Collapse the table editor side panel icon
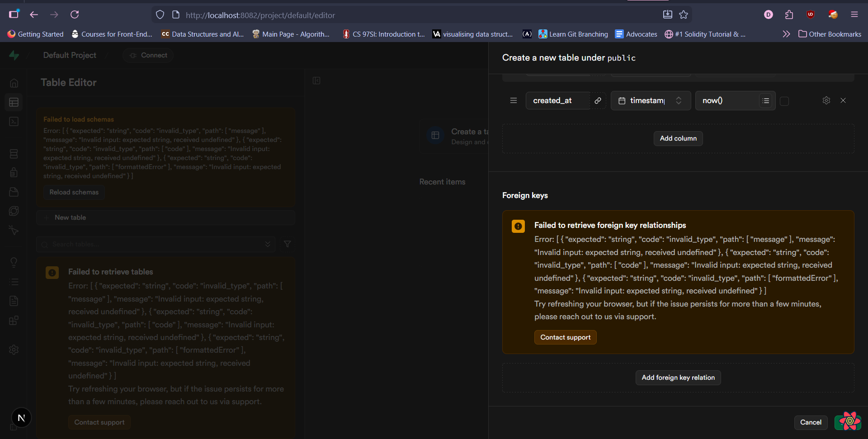 316,80
